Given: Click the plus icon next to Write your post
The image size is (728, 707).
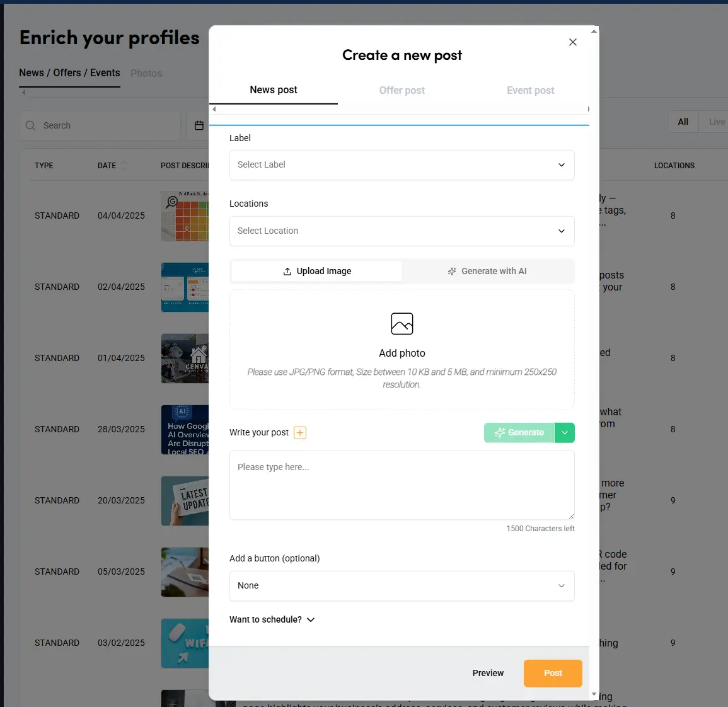Looking at the screenshot, I should (300, 432).
